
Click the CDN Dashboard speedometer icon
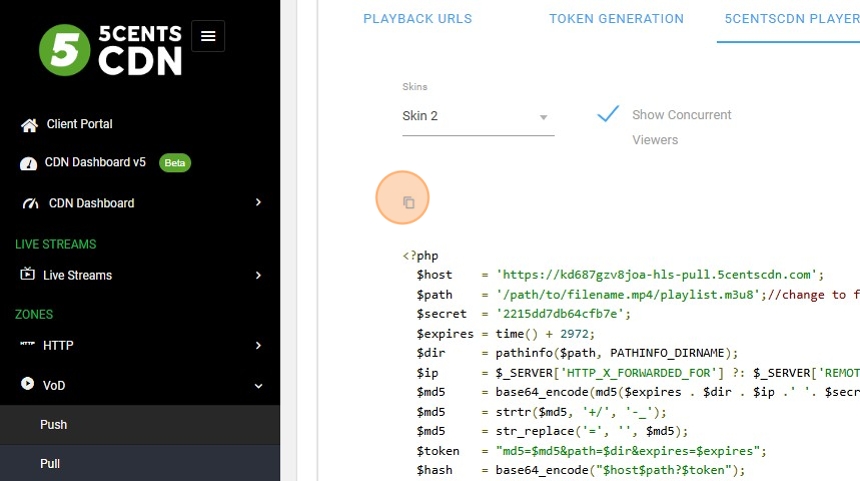tap(31, 203)
